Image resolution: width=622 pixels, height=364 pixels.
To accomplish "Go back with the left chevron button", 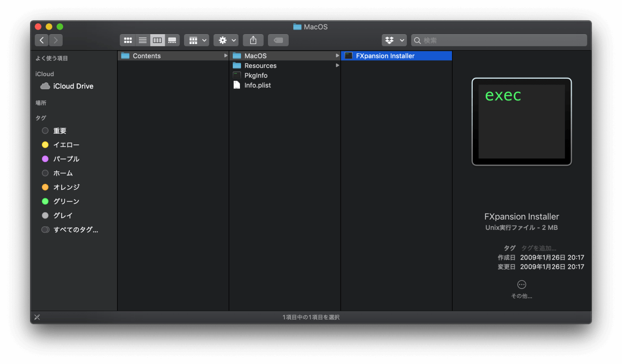I will 42,40.
